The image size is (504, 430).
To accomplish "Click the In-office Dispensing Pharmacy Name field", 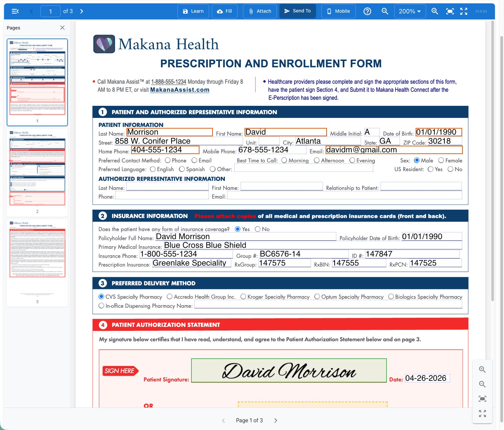I will 328,304.
